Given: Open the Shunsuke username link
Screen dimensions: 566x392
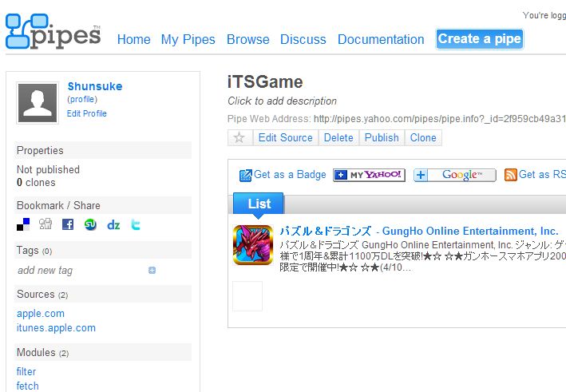Looking at the screenshot, I should click(95, 86).
